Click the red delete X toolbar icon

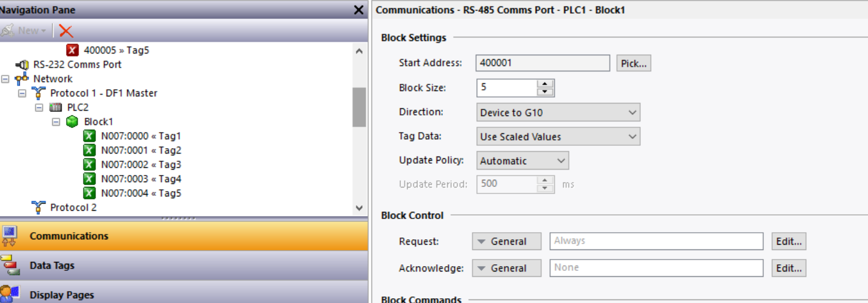pyautogui.click(x=66, y=31)
